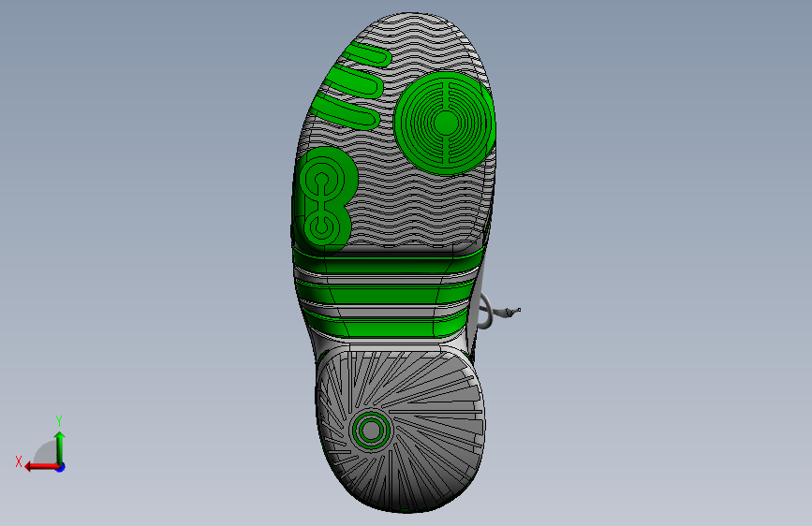The width and height of the screenshot is (812, 526).
Task: Click the red X axis arrow of the triad
Action: click(x=41, y=467)
